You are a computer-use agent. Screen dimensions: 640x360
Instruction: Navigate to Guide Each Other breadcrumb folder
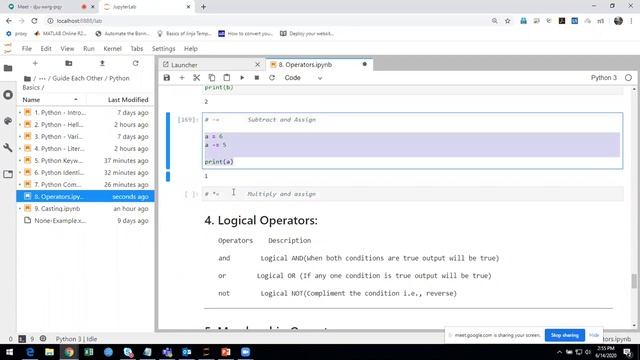77,78
